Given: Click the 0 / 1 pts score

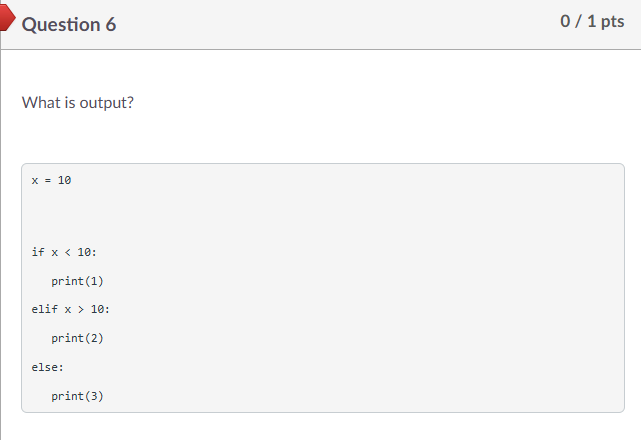Looking at the screenshot, I should click(593, 22).
